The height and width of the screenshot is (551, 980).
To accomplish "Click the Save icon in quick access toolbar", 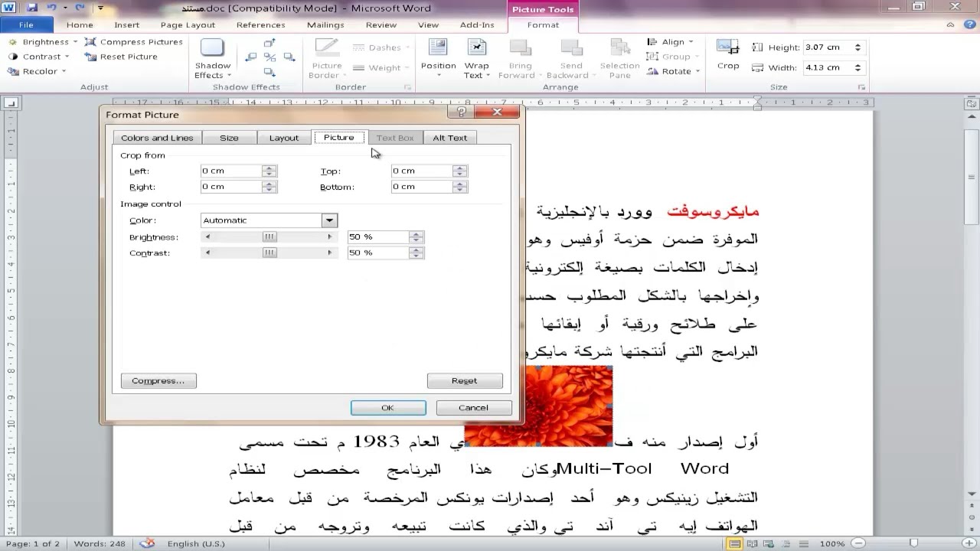I will [32, 8].
